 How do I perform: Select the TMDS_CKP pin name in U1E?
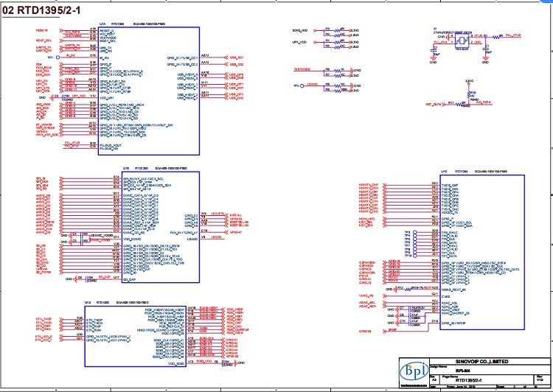pos(450,186)
